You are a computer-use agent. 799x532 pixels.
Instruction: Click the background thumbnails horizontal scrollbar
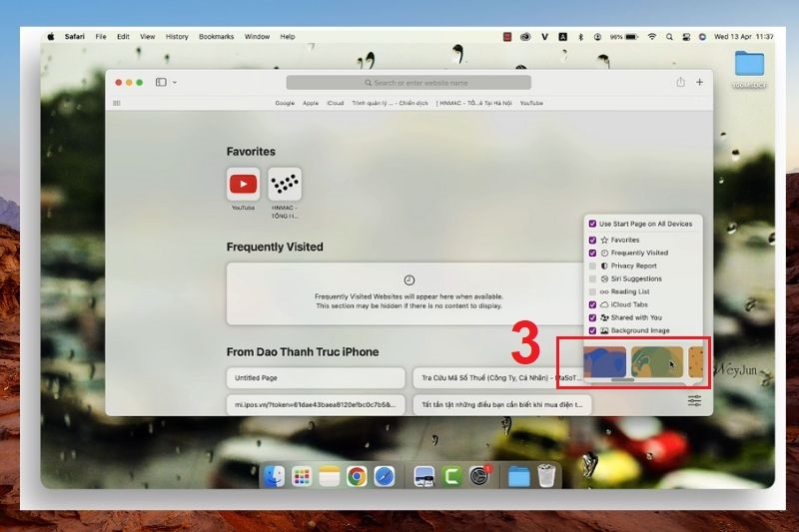tap(622, 379)
